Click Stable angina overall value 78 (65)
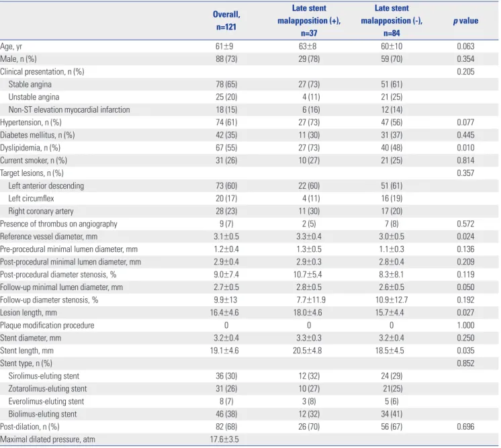501x448 pixels. pos(226,85)
